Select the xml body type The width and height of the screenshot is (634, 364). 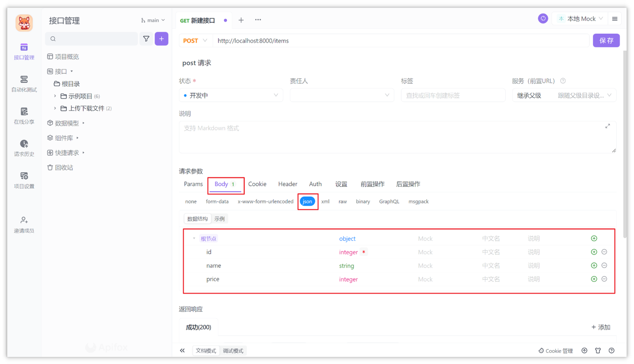point(325,202)
